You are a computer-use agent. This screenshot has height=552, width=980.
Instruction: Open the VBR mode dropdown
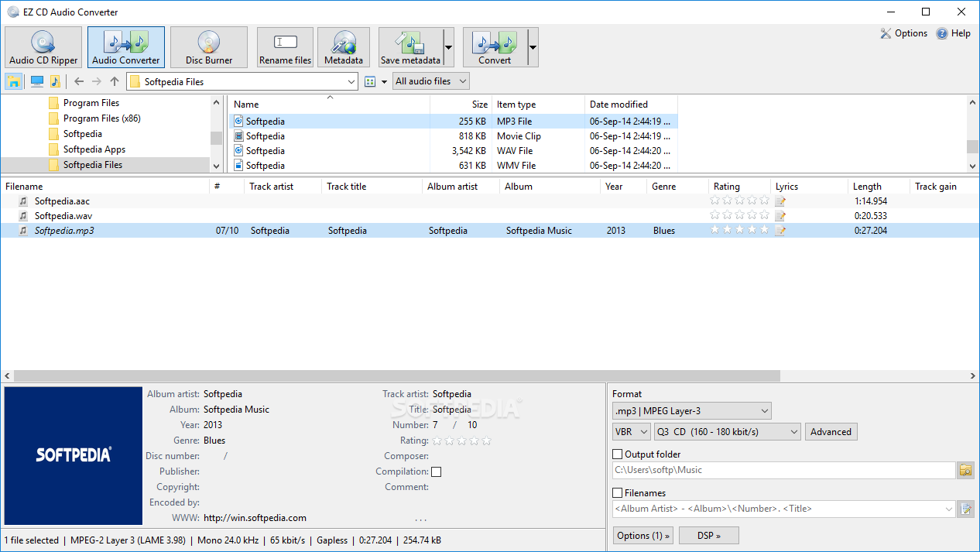point(632,432)
